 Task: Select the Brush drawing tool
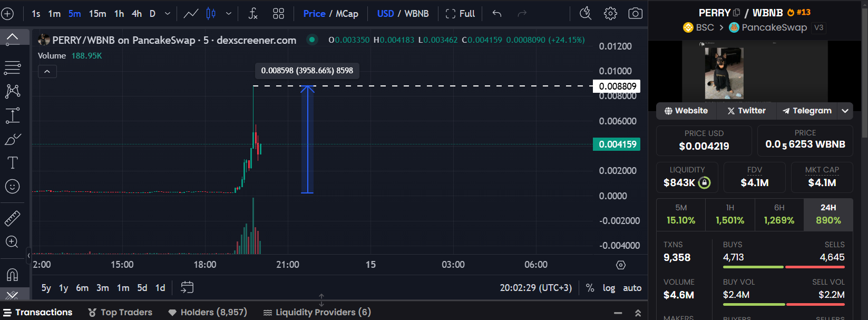coord(12,139)
